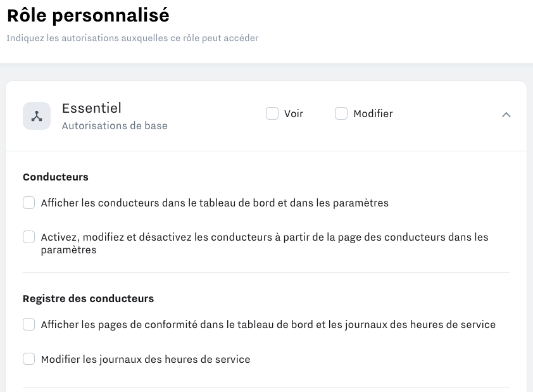This screenshot has width=533, height=392.
Task: Tick the Modifier checkbox for Essentiel
Action: [x=341, y=114]
